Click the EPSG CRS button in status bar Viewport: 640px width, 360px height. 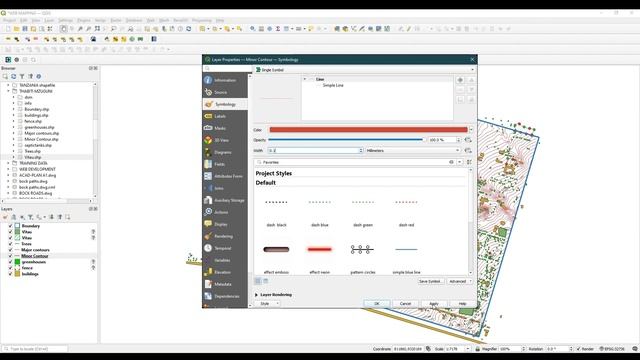tap(611, 349)
